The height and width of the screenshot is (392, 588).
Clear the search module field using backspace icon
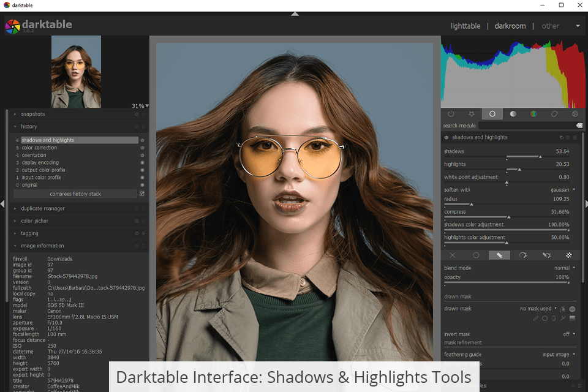[x=579, y=126]
